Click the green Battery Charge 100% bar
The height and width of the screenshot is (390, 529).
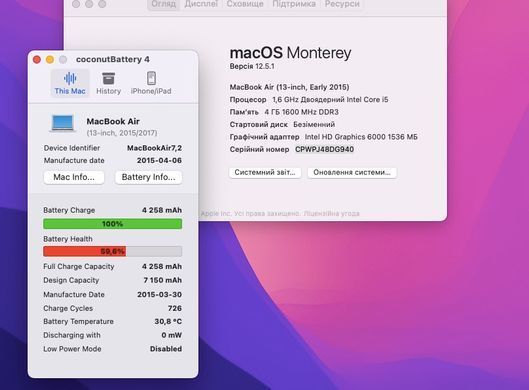(x=113, y=224)
